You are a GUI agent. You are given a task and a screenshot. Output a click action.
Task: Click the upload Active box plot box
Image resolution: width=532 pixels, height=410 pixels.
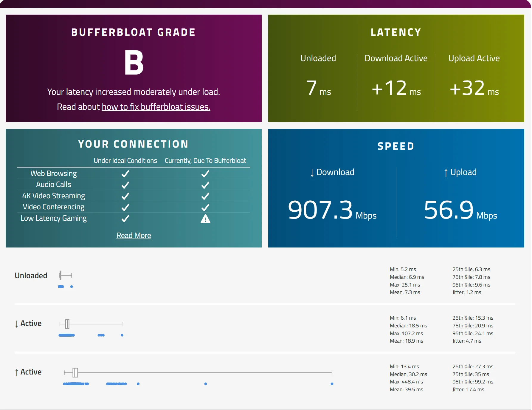[75, 372]
